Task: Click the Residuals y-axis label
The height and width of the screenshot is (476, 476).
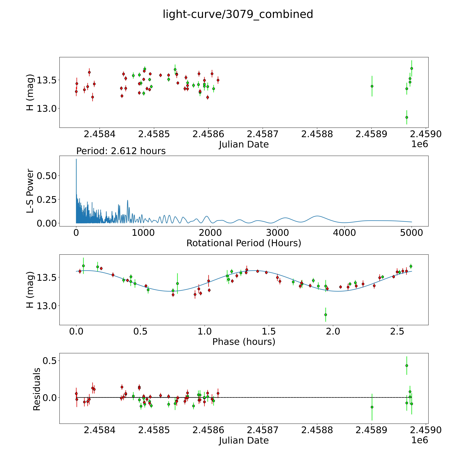Action: 37,389
